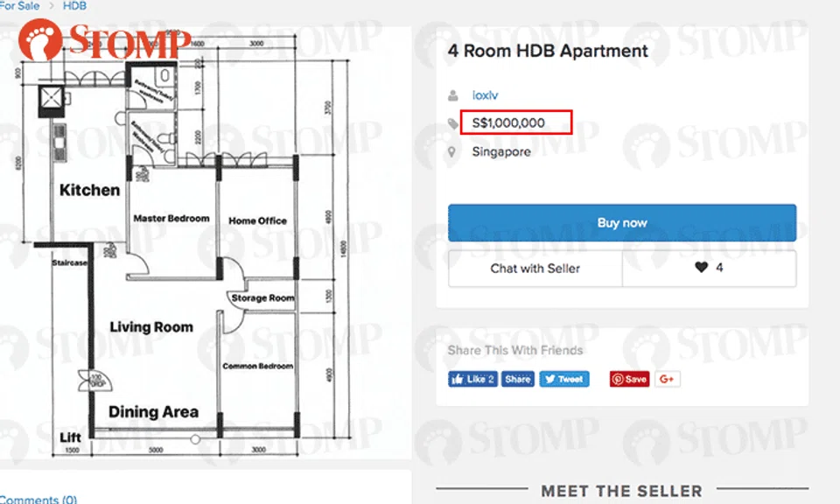
Task: Share the listing on Google+
Action: pos(667,379)
